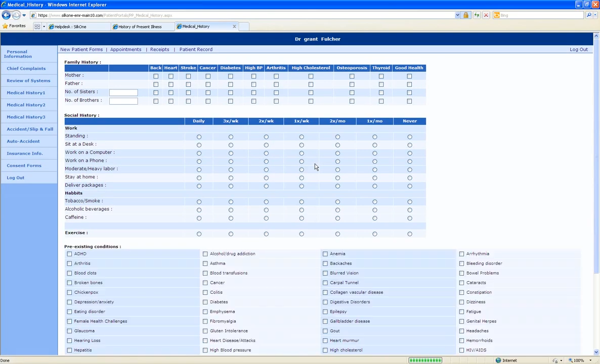Click the stop loading X icon
Viewport: 600px width, 364px height.
(x=486, y=15)
